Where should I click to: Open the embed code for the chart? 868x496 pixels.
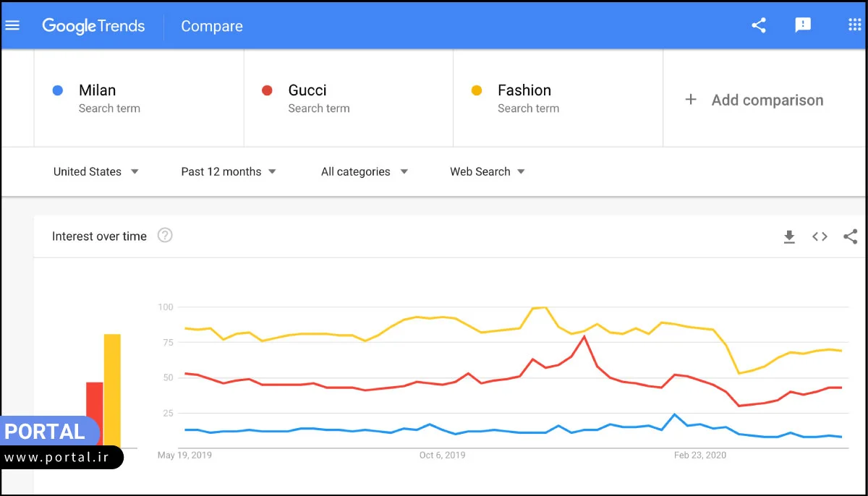[820, 236]
